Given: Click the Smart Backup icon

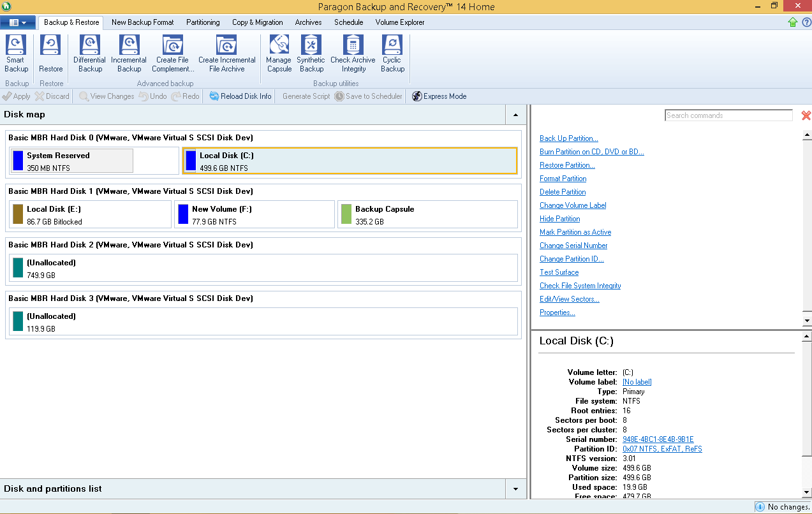Looking at the screenshot, I should [16, 54].
